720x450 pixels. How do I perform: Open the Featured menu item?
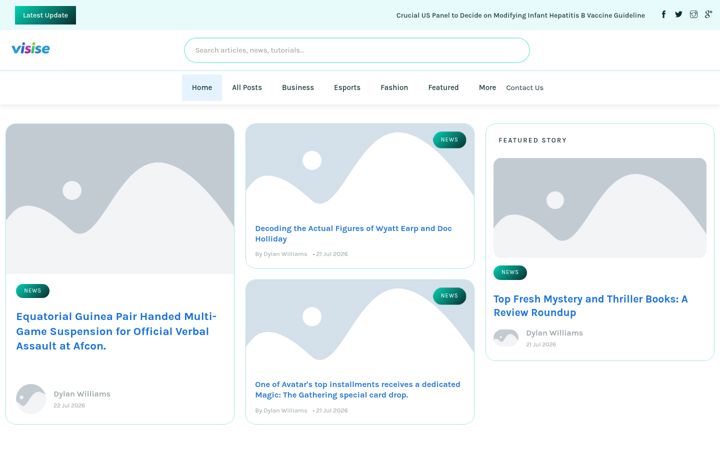444,87
